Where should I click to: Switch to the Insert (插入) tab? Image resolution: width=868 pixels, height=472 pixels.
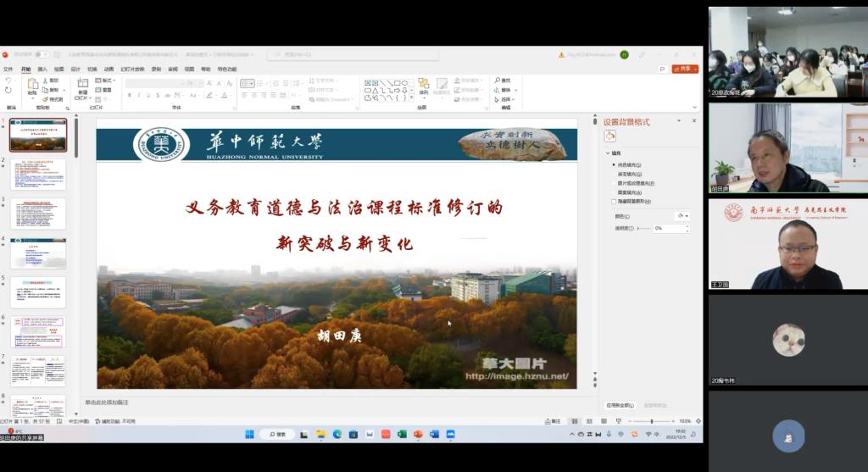point(42,69)
